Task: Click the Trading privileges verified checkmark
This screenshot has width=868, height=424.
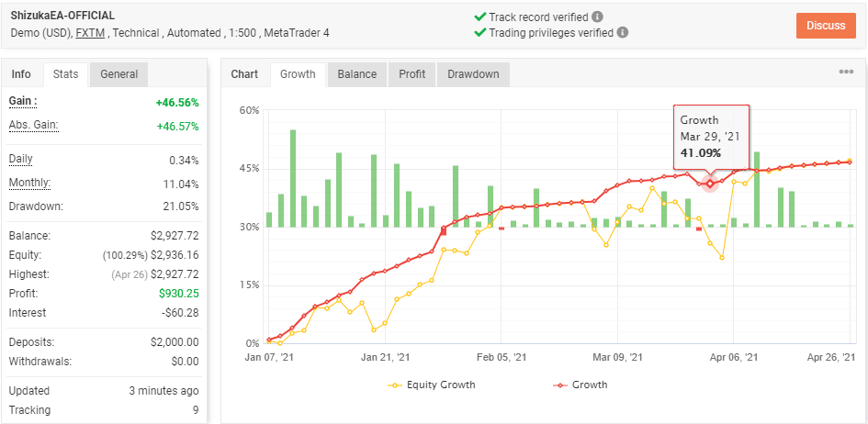Action: point(479,32)
